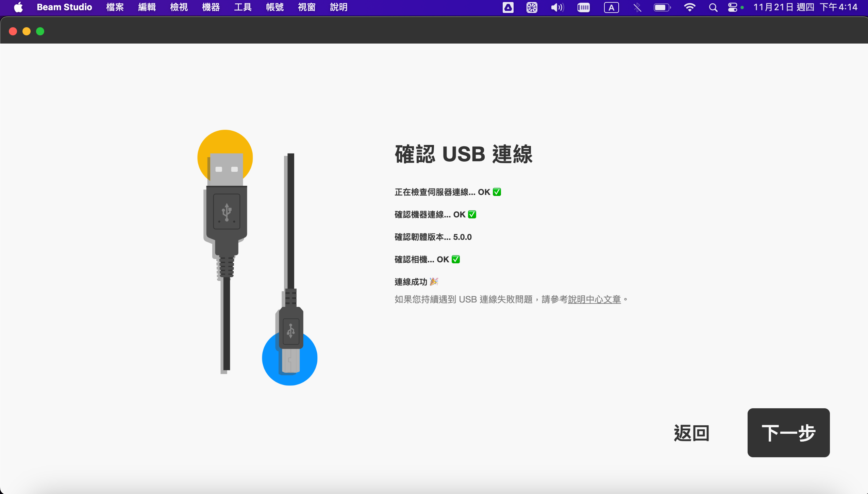Open the 編輯 menu
Viewport: 868px width, 494px height.
tap(147, 7)
